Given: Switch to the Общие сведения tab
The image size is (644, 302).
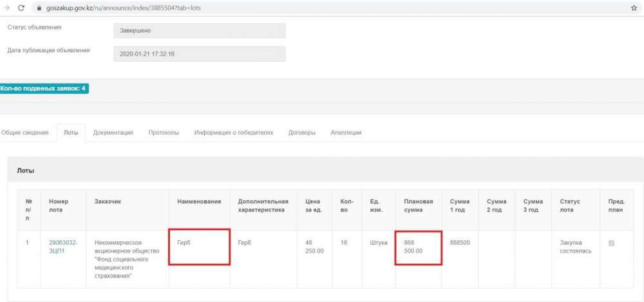Looking at the screenshot, I should point(25,133).
